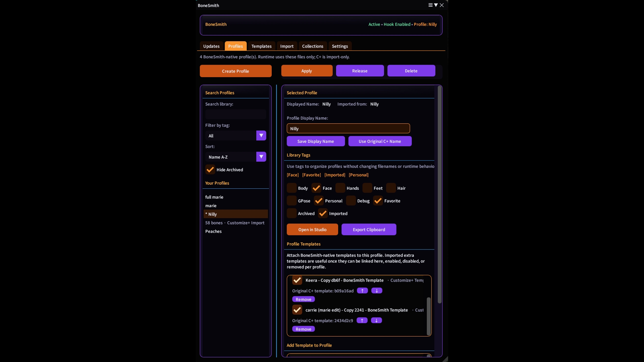Enable the GPose tag checkbox

292,201
